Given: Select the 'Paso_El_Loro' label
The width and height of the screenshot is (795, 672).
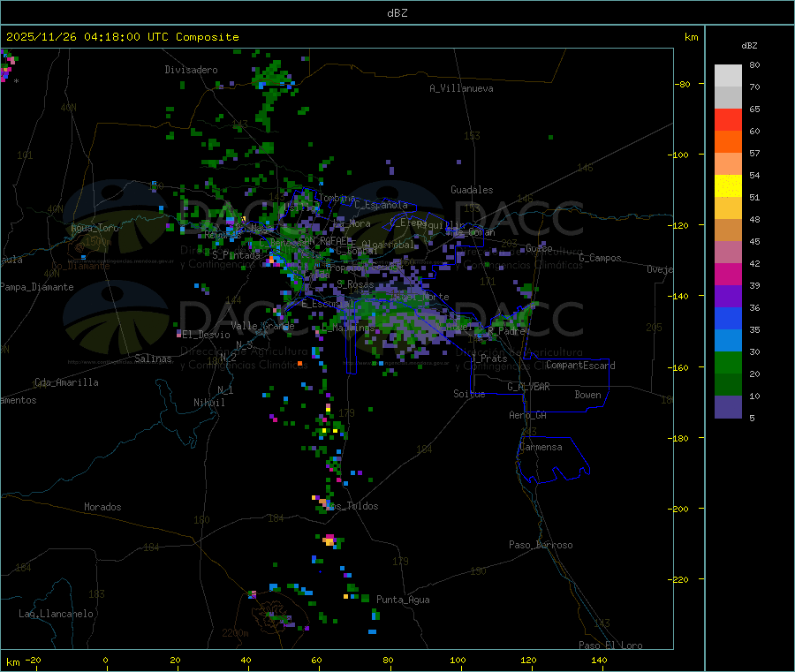Looking at the screenshot, I should [610, 646].
